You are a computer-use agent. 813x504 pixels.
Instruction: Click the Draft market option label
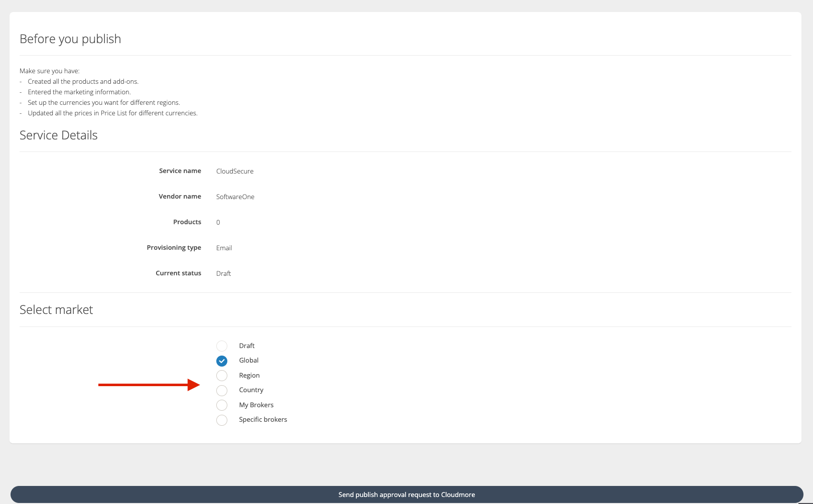click(246, 346)
